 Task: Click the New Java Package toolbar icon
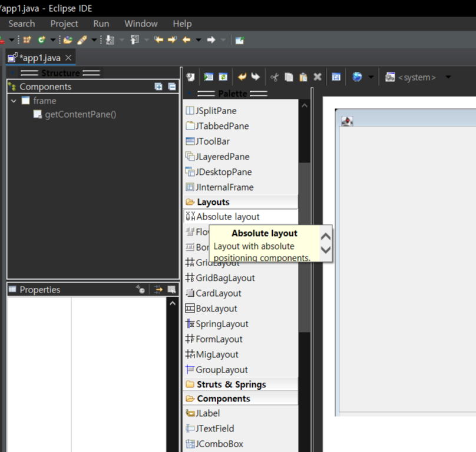pos(27,40)
